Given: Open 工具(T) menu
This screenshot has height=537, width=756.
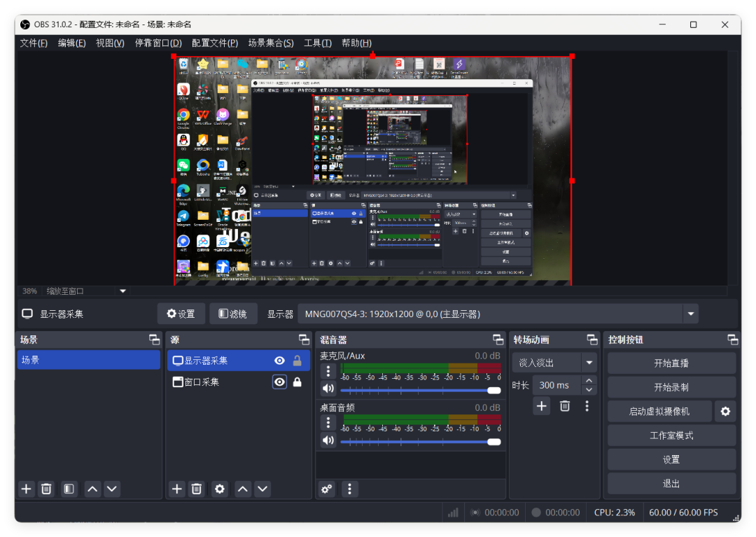Looking at the screenshot, I should 318,43.
